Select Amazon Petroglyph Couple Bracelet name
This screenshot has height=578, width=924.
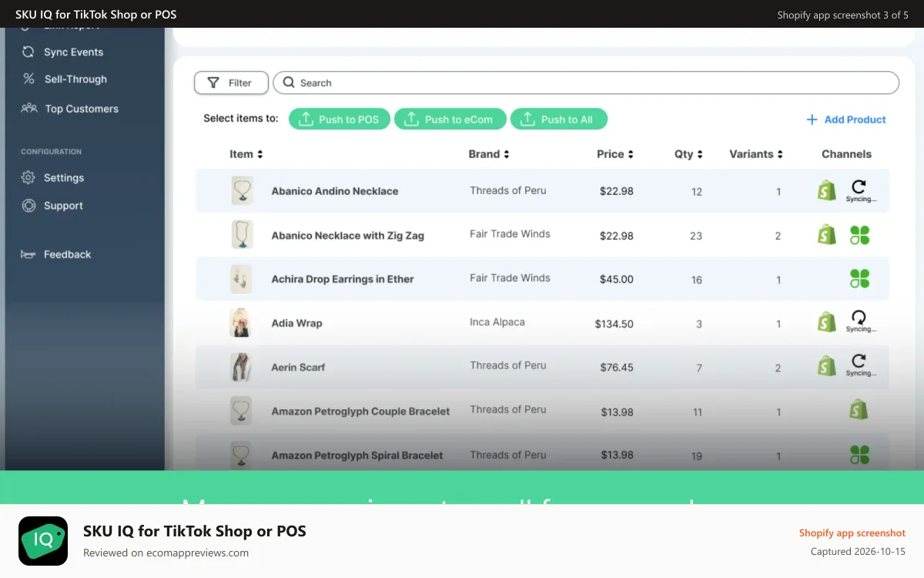[360, 412]
